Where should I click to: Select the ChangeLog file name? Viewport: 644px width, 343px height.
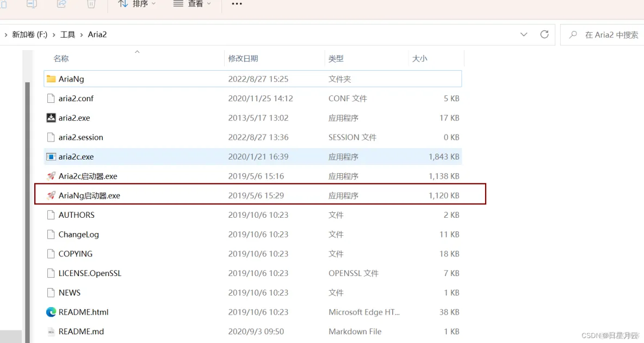point(78,235)
